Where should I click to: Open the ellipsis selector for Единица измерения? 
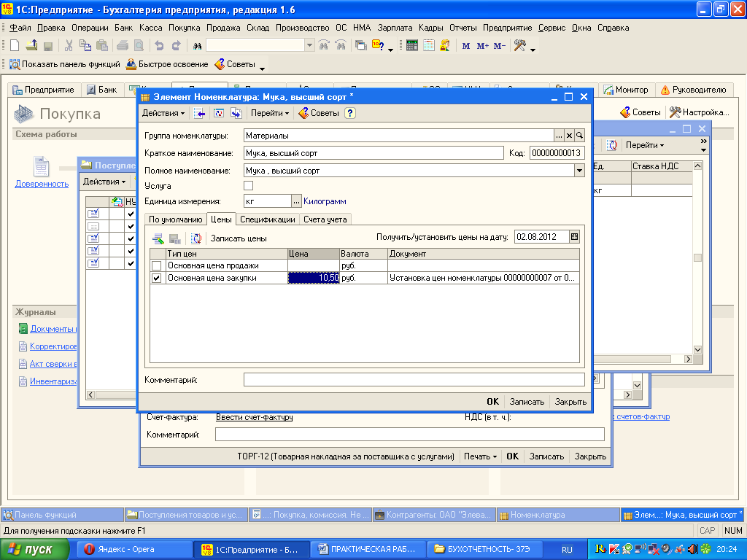pos(296,201)
